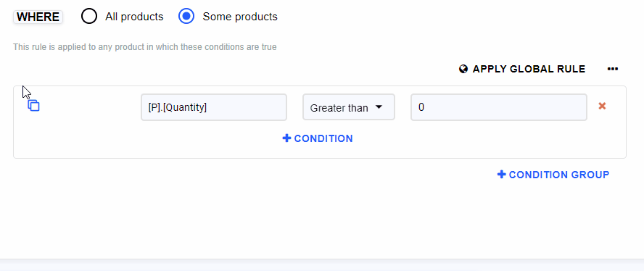Viewport: 644px width, 271px height.
Task: Click the 'All products' label text
Action: click(x=134, y=17)
